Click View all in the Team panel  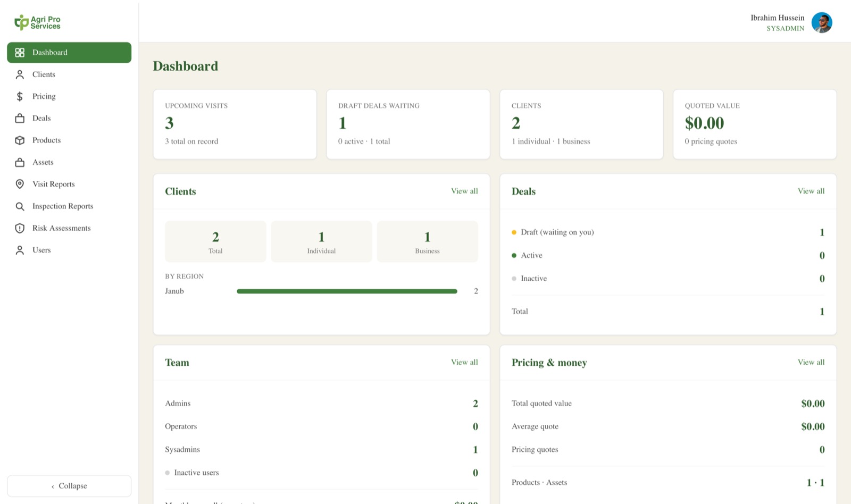point(464,362)
